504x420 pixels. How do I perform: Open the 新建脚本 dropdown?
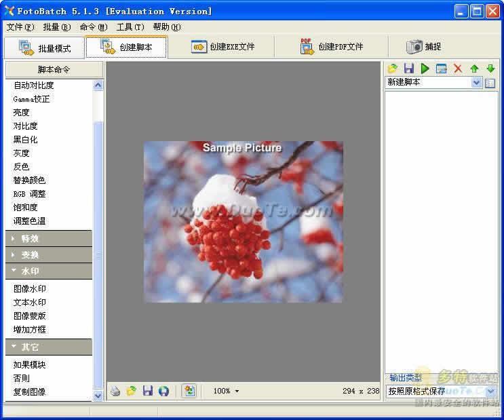click(476, 83)
